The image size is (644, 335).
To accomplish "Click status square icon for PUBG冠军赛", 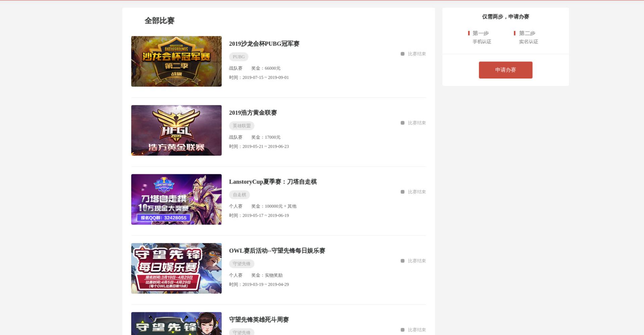I will click(402, 54).
